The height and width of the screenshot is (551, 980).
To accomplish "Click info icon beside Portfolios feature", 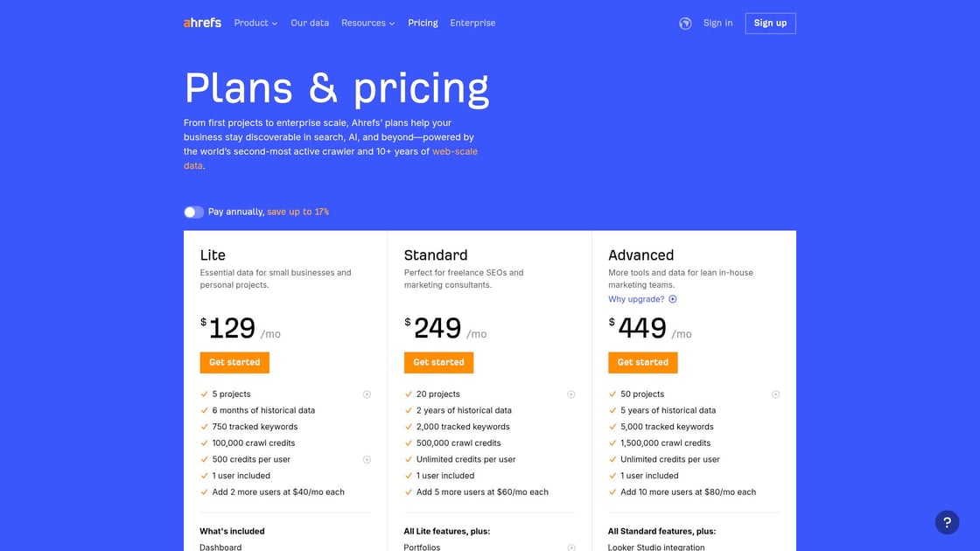I will [x=570, y=548].
